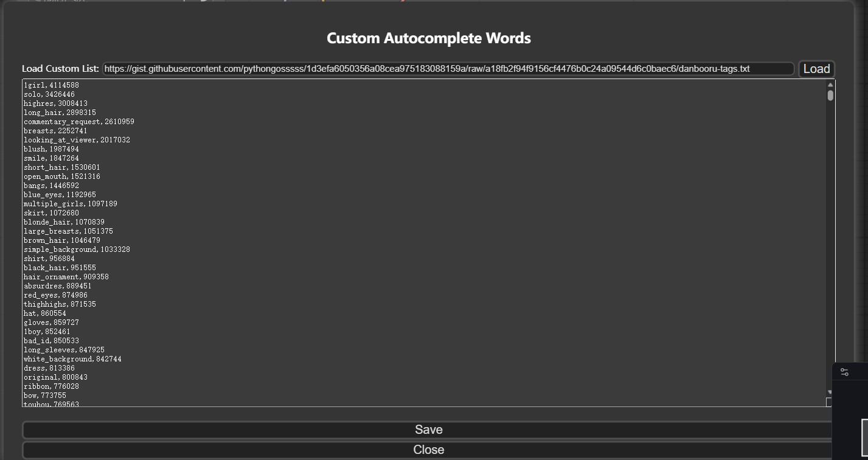The width and height of the screenshot is (868, 460).
Task: Save the custom autocomplete words
Action: [x=428, y=430]
